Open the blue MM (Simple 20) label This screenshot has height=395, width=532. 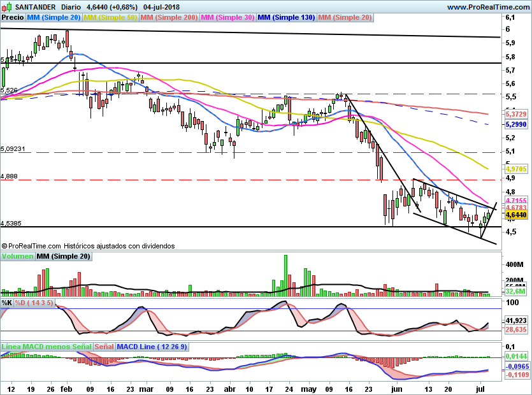click(54, 17)
